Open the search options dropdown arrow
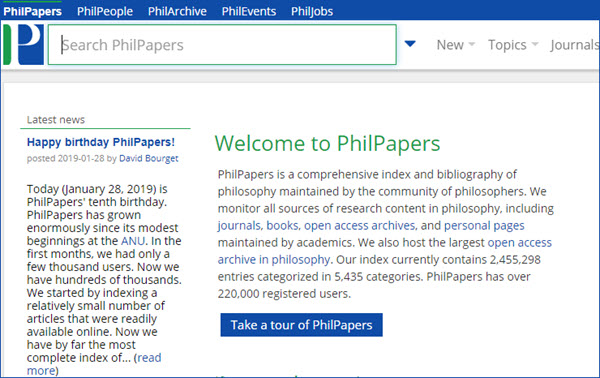The height and width of the screenshot is (378, 600). tap(410, 44)
